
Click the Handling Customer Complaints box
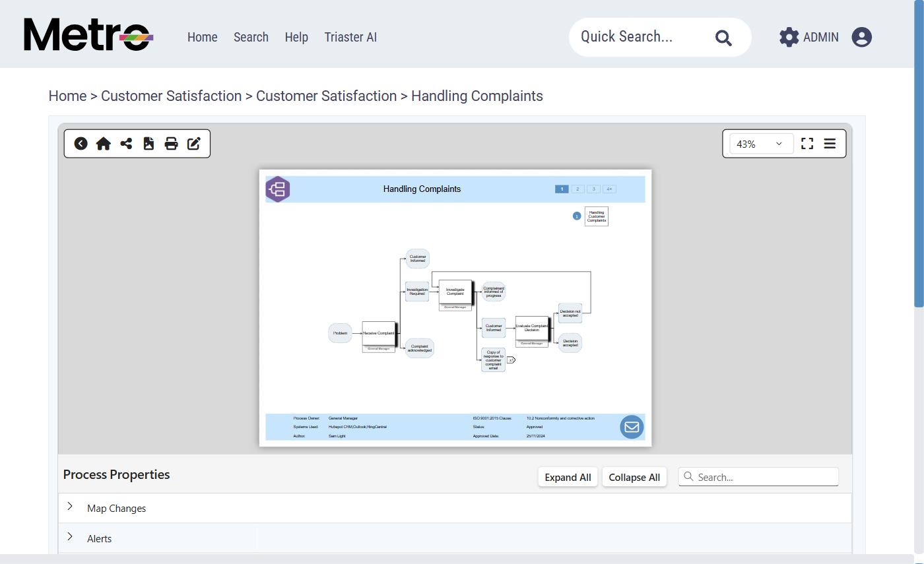tap(597, 216)
